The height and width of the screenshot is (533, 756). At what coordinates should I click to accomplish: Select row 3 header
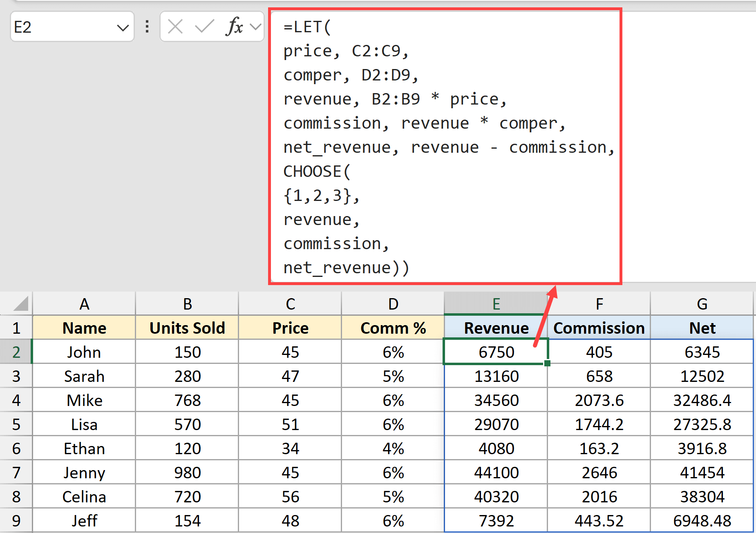pos(16,376)
